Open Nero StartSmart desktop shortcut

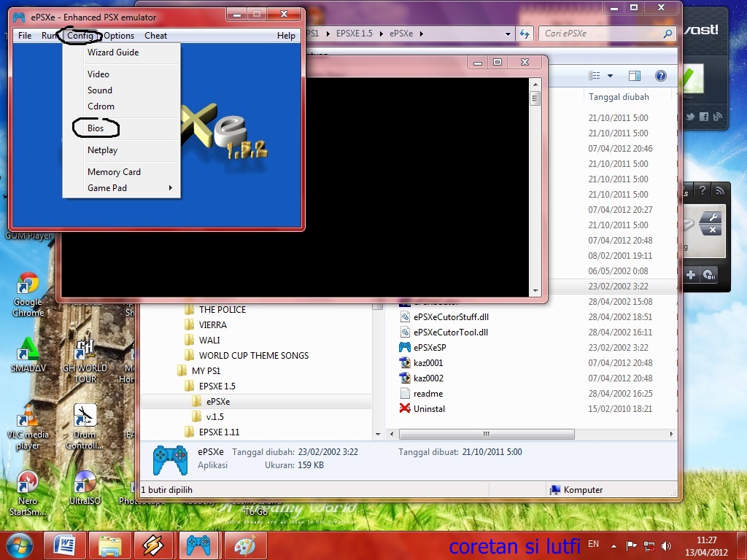tap(28, 494)
